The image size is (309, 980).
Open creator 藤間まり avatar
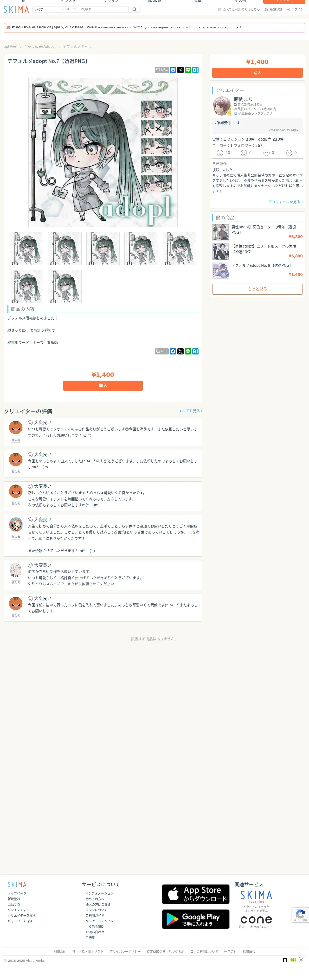click(x=222, y=106)
